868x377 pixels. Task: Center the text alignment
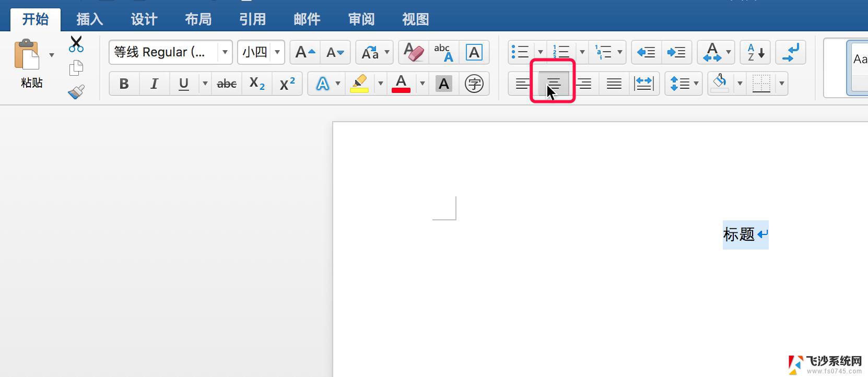(x=554, y=84)
